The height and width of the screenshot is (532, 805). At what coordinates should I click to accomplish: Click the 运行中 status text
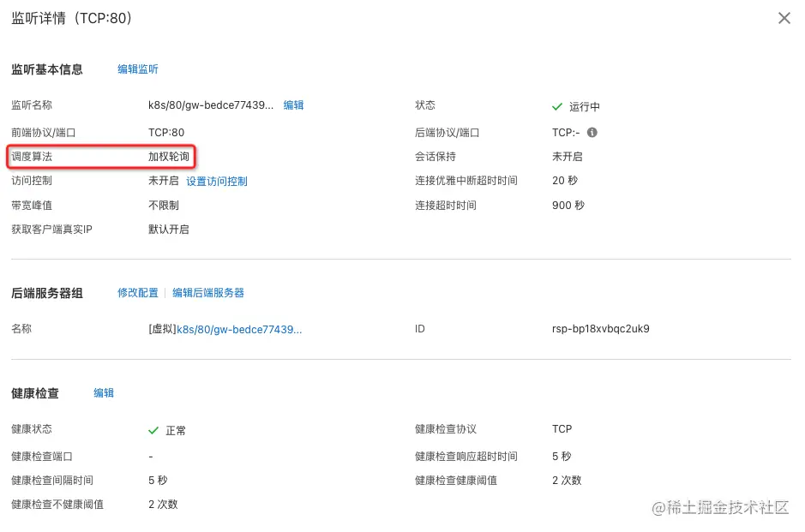pos(584,107)
